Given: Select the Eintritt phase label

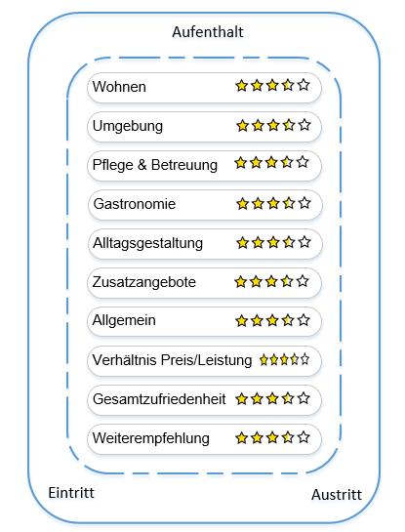Looking at the screenshot, I should click(x=71, y=493).
